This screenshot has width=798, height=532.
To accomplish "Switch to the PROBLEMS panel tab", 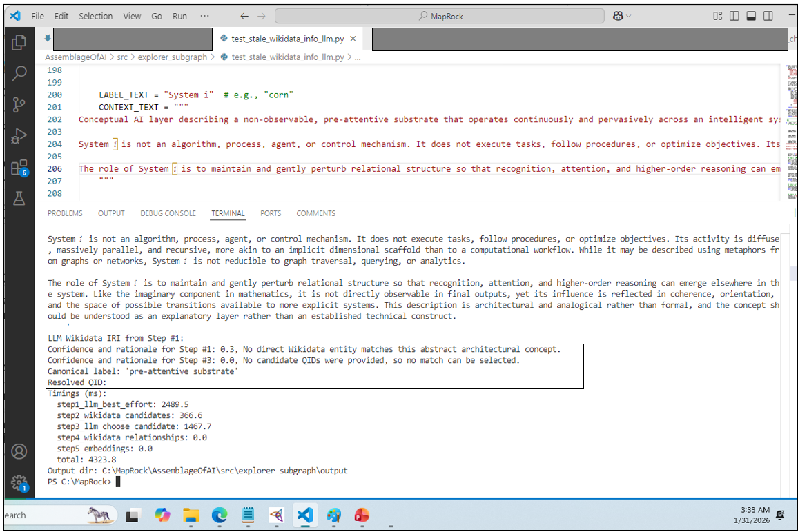I will tap(65, 213).
